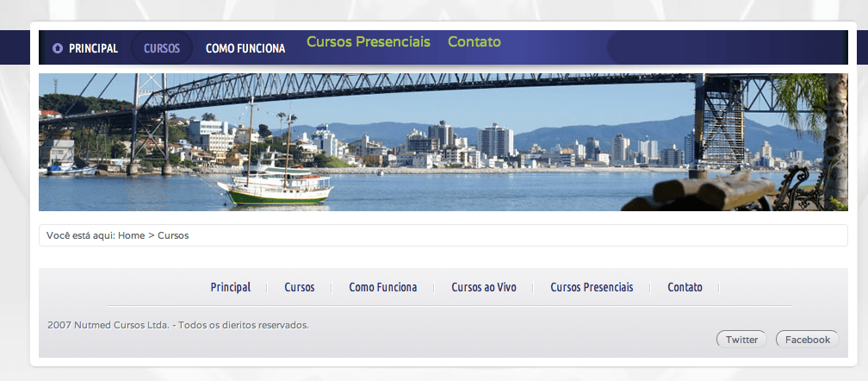Click the 'Você está aqui:' breadcrumb label
This screenshot has width=868, height=381.
tap(81, 235)
